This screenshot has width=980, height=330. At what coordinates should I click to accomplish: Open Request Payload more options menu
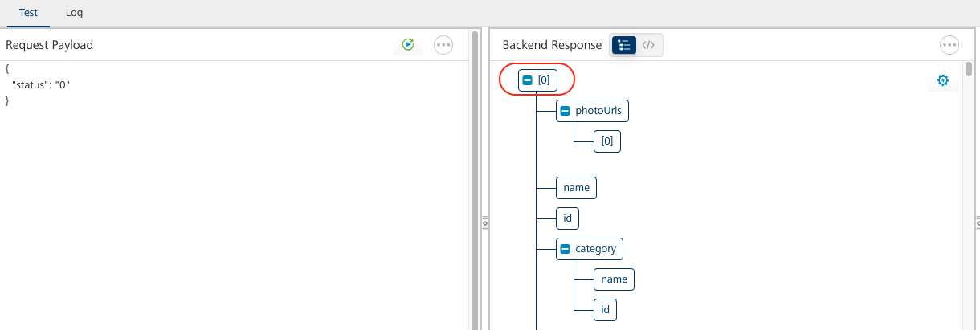443,45
